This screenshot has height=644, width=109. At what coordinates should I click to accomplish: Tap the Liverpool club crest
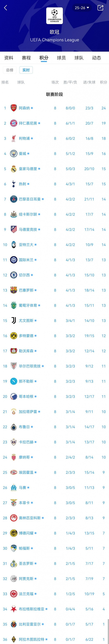[x=13, y=138]
